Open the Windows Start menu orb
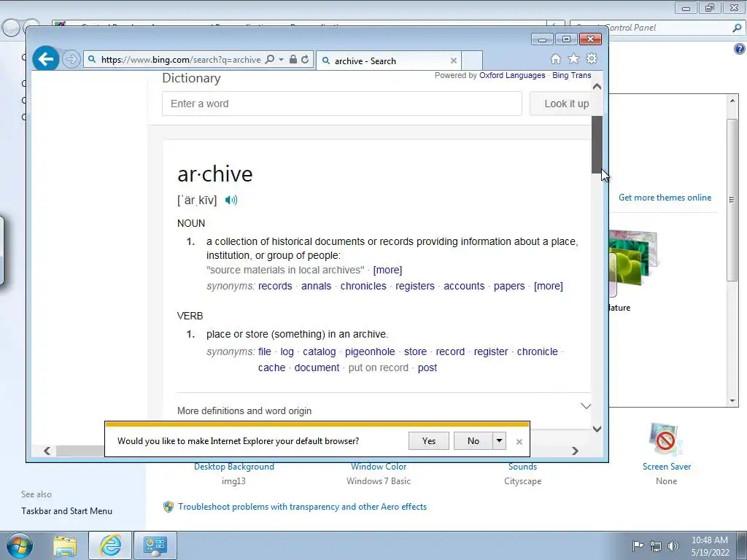This screenshot has height=560, width=747. tap(19, 545)
